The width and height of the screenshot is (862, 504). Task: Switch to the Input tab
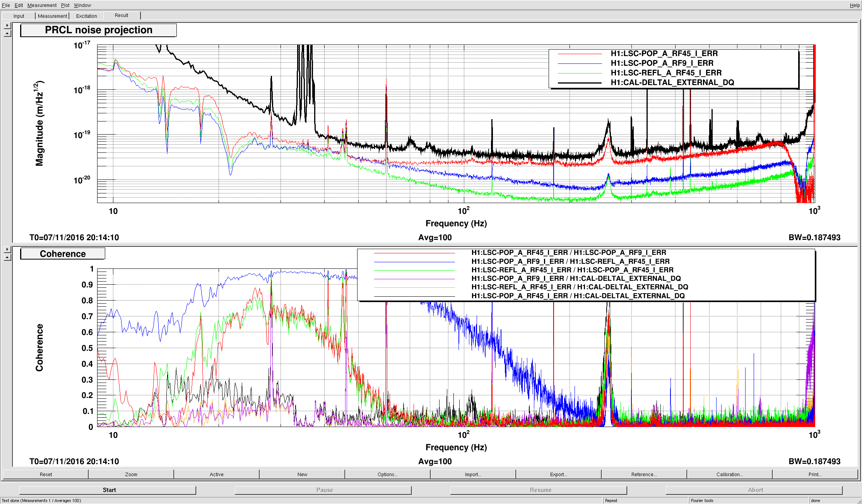pyautogui.click(x=19, y=16)
